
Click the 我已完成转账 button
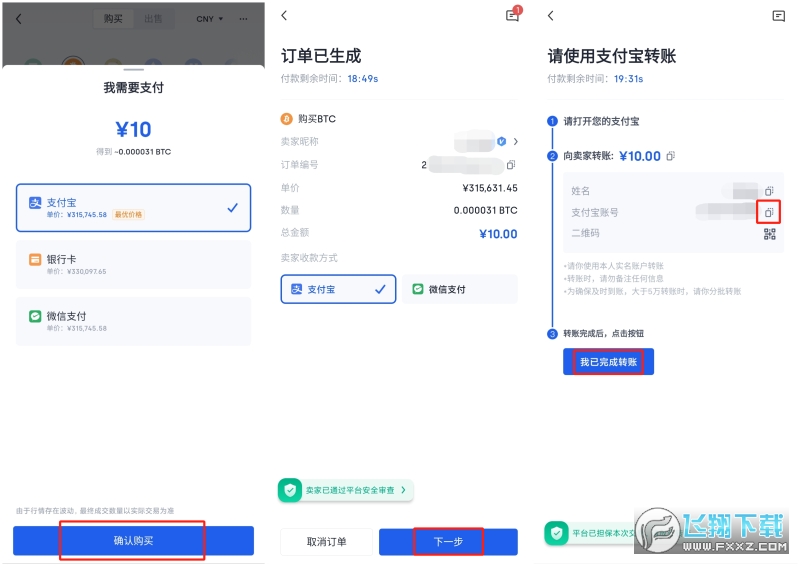pyautogui.click(x=608, y=362)
